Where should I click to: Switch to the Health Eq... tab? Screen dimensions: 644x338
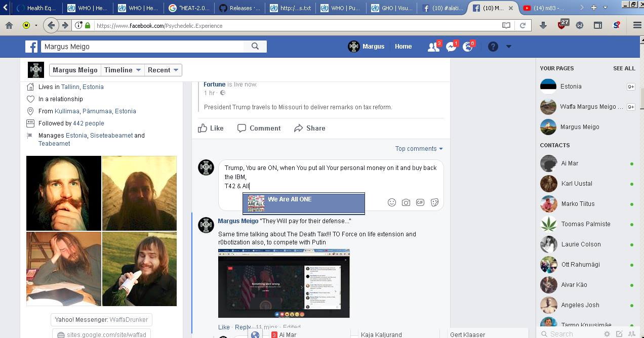(x=37, y=8)
